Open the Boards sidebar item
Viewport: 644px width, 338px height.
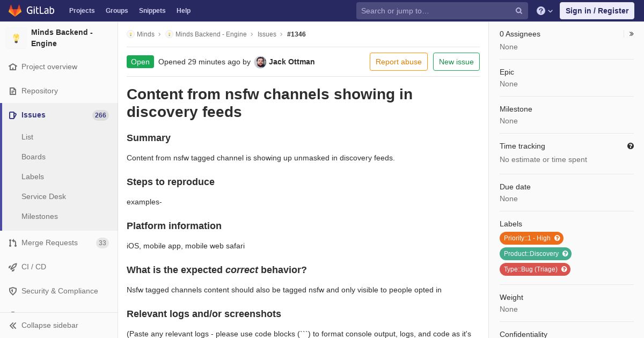(x=33, y=157)
